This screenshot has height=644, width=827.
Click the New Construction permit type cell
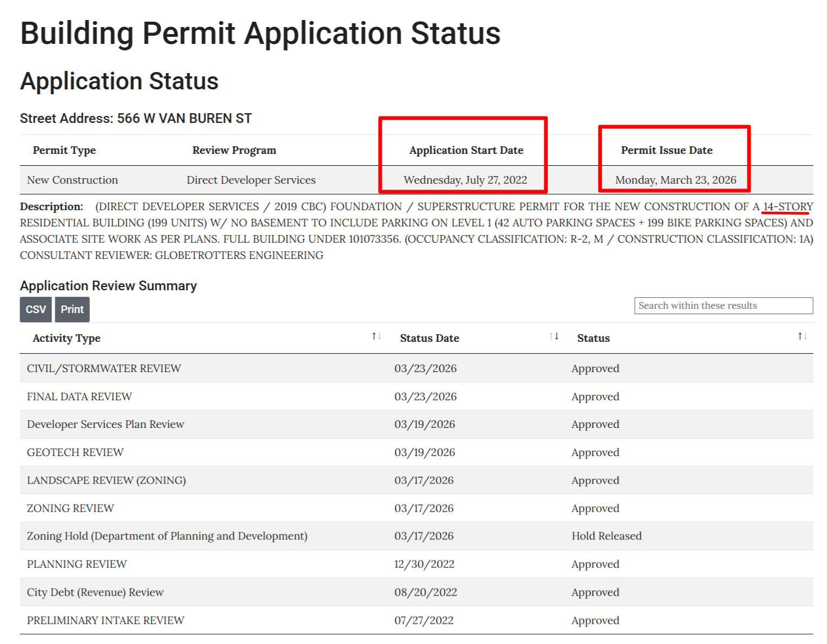pos(72,180)
